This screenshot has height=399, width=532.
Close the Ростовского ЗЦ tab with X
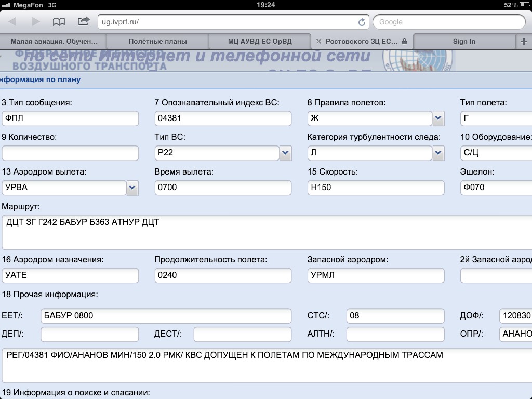pyautogui.click(x=318, y=42)
